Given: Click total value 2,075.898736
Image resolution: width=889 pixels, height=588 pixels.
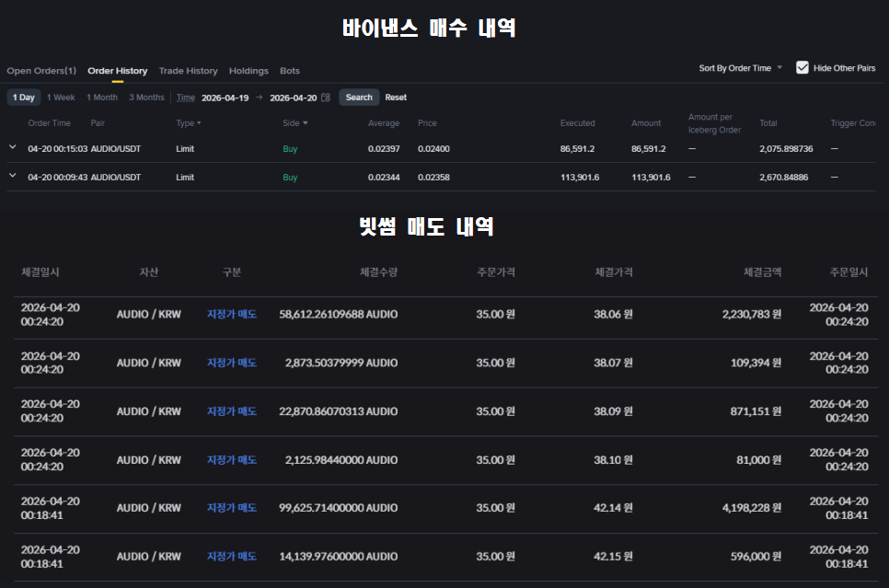Looking at the screenshot, I should click(x=786, y=148).
